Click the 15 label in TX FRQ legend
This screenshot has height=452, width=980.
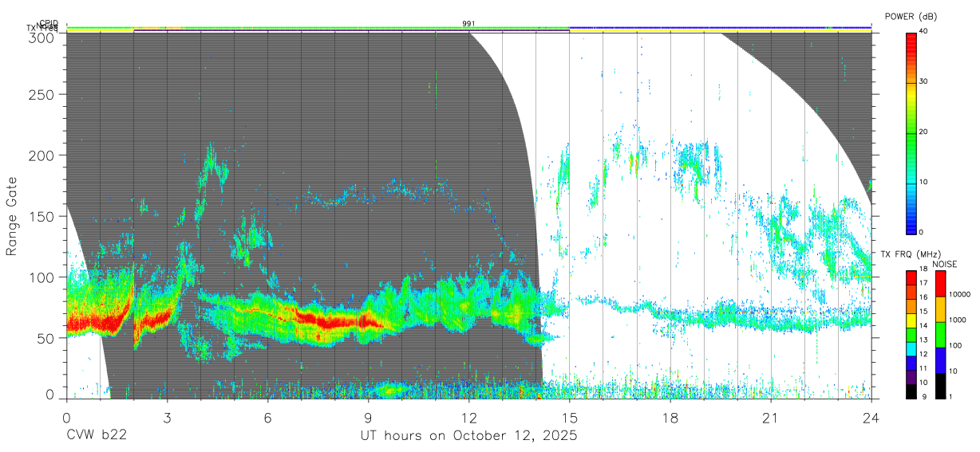point(923,312)
